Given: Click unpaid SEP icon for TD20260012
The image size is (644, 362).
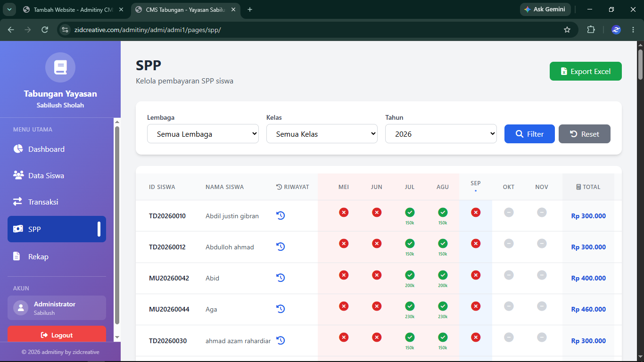Looking at the screenshot, I should 476,244.
